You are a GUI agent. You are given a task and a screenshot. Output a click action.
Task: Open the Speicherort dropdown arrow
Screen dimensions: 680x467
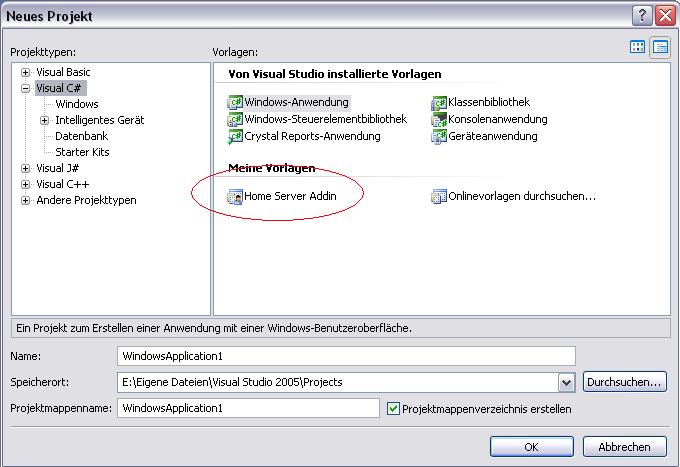pos(567,382)
